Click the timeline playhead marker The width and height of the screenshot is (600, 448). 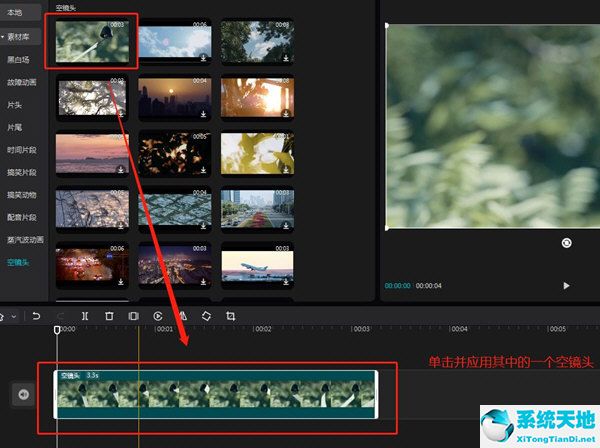pos(57,330)
